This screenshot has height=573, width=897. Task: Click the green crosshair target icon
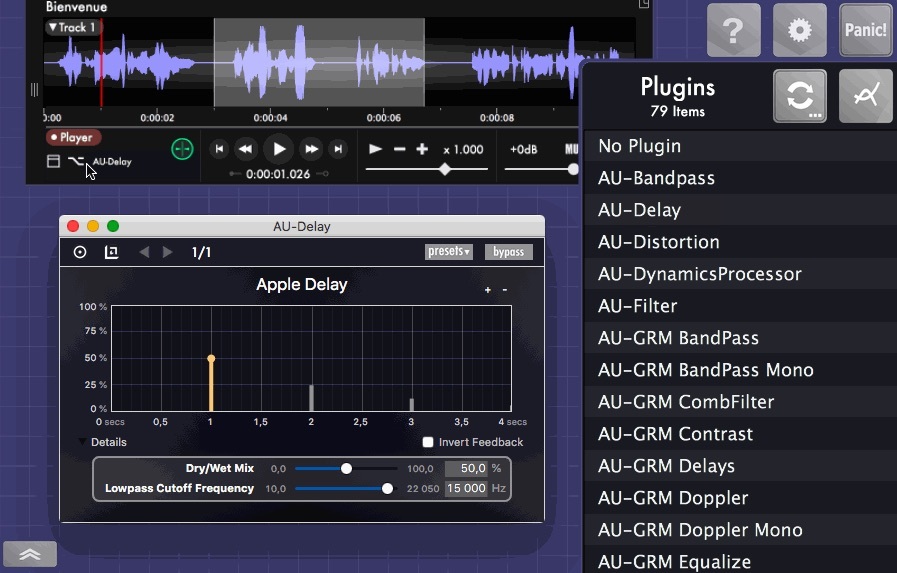182,149
